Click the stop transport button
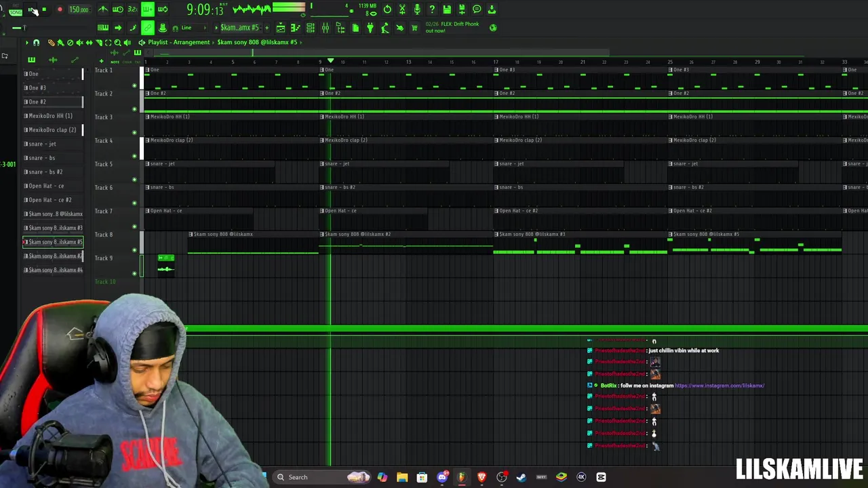This screenshot has height=488, width=868. (44, 10)
